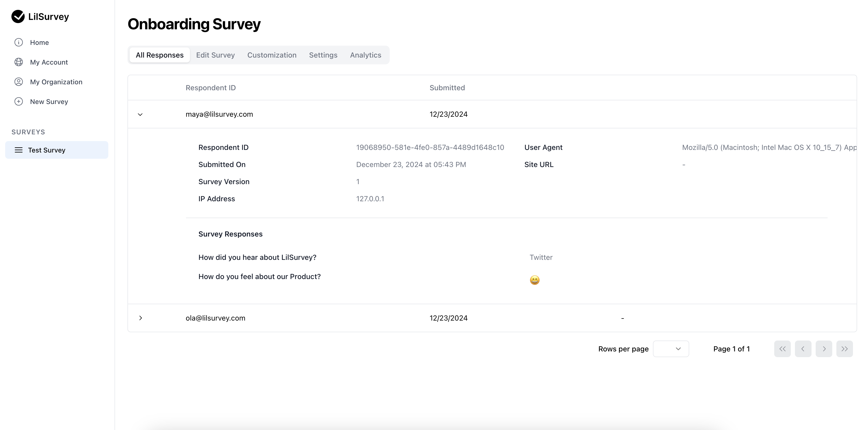Viewport: 868px width, 430px height.
Task: Collapse the maya@lilsurvey.com response row
Action: point(140,114)
